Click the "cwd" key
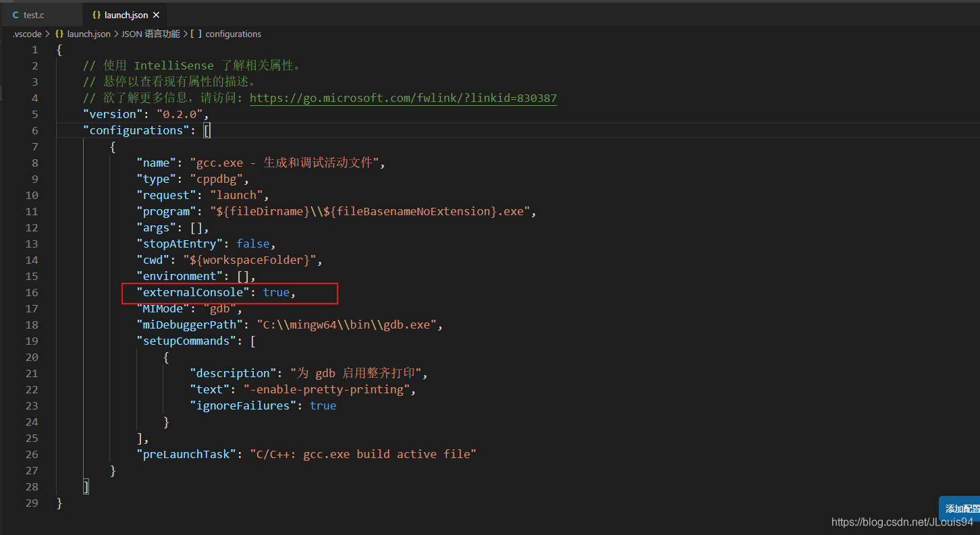 153,260
